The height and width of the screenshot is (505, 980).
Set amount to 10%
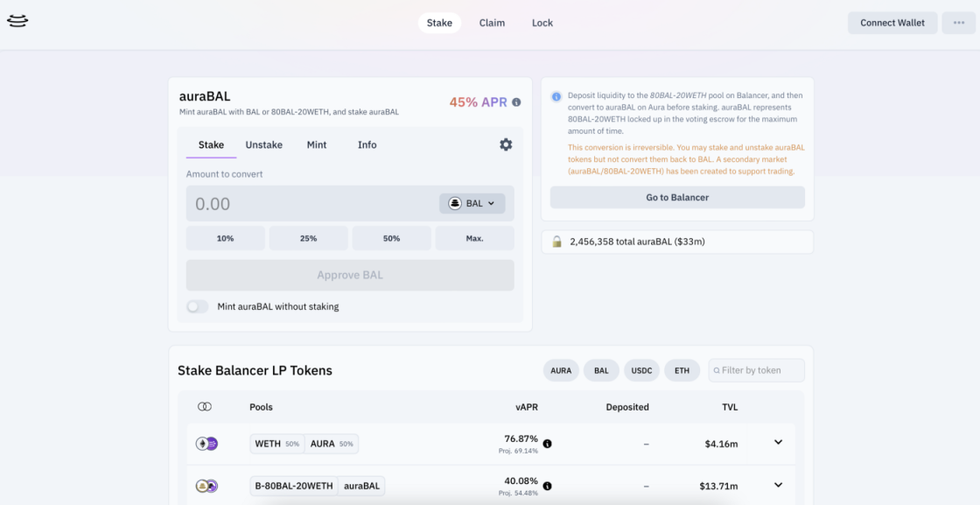[x=226, y=238]
